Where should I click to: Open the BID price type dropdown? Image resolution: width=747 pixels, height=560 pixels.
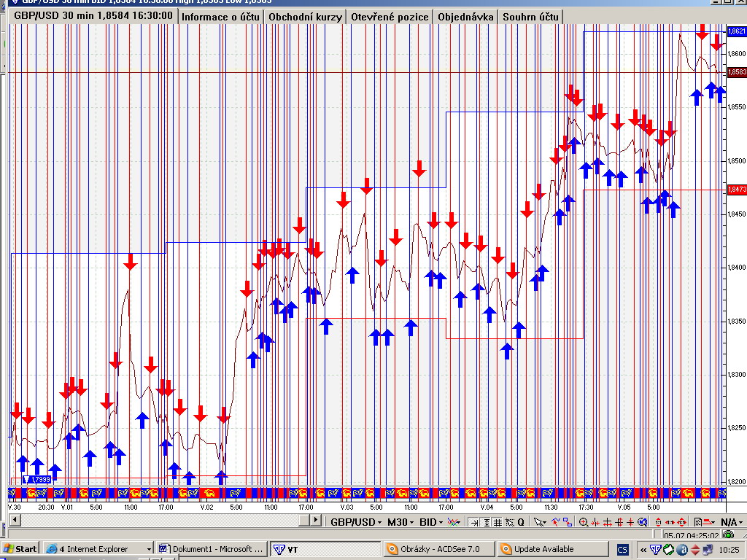point(431,522)
